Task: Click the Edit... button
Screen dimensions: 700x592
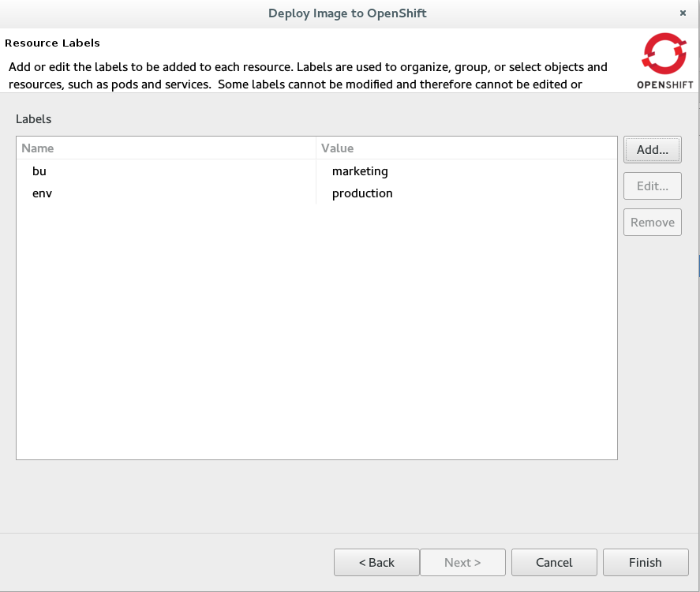Action: tap(652, 186)
